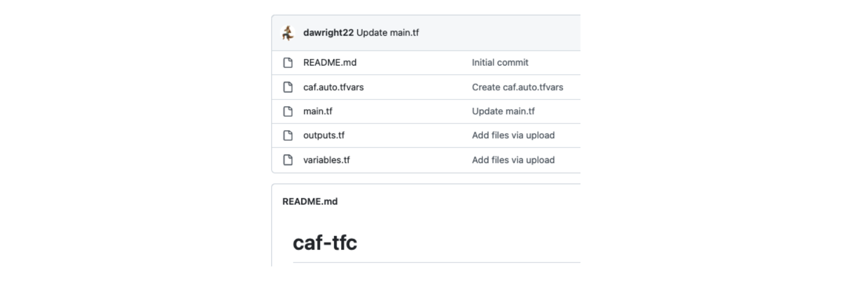The width and height of the screenshot is (868, 283).
Task: Open the Initial commit message
Action: coord(500,63)
